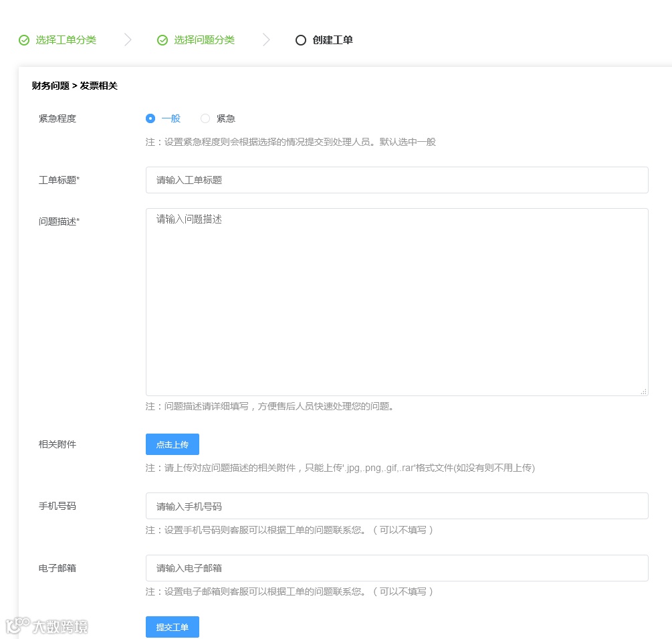672x639 pixels.
Task: Click the note about 设置紧急程度
Action: click(x=291, y=142)
